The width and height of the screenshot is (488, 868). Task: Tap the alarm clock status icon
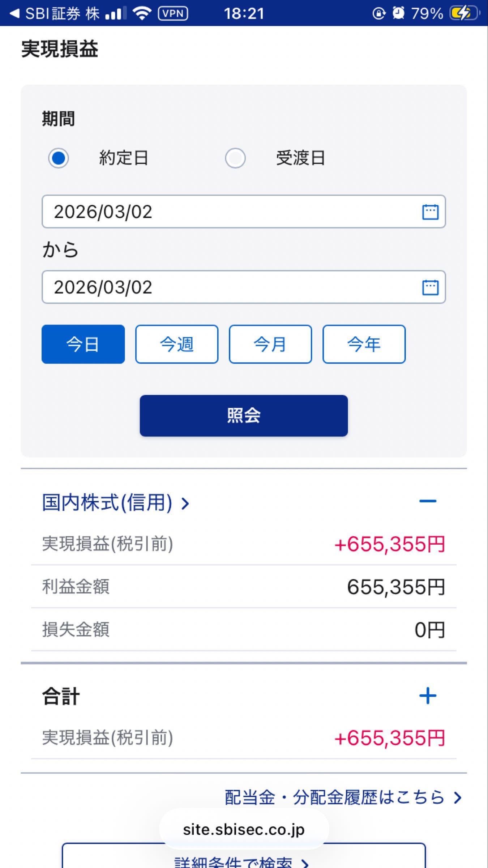(398, 13)
